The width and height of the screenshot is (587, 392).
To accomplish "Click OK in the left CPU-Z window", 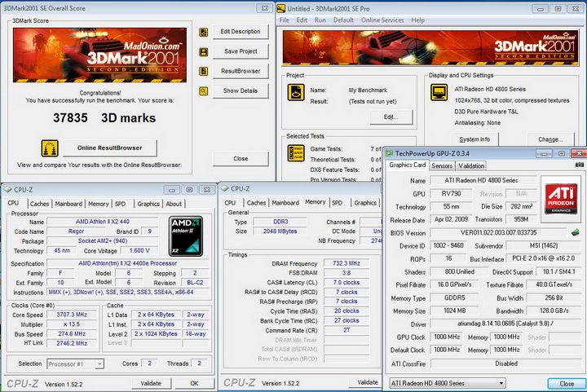I will (x=194, y=383).
